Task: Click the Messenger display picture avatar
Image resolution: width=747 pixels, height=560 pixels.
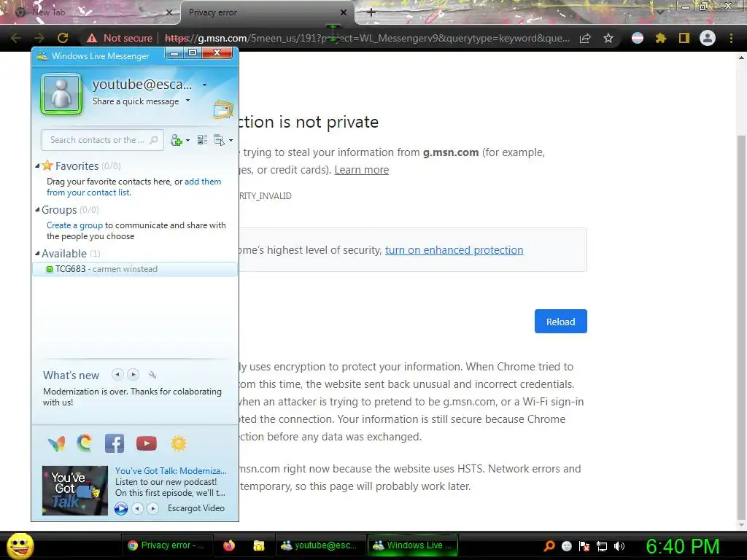Action: click(61, 94)
